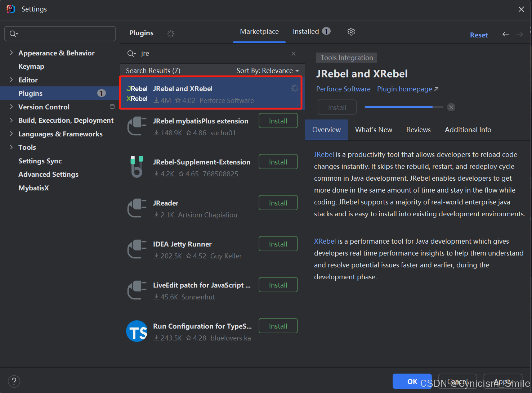The image size is (532, 393).
Task: Install Run Configuration for TypeScript plugin
Action: pos(278,326)
